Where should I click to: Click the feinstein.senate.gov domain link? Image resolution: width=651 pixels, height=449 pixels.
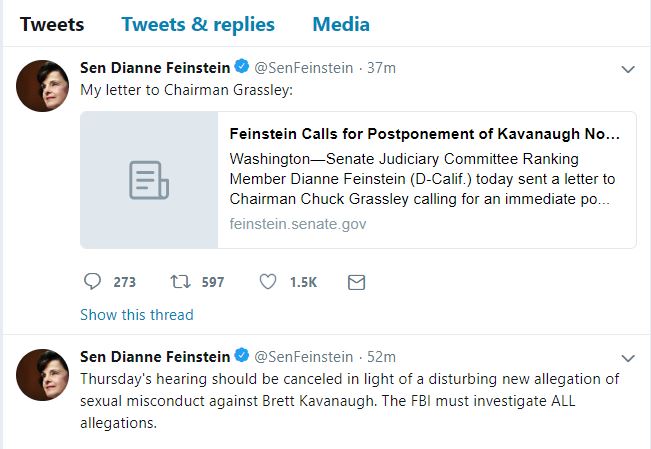(x=297, y=224)
